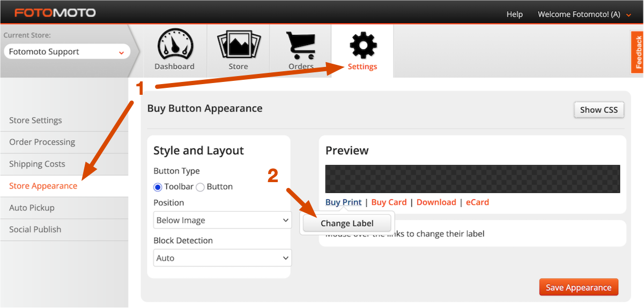The height and width of the screenshot is (308, 644).
Task: Open the orange Feedback side tab
Action: (638, 52)
